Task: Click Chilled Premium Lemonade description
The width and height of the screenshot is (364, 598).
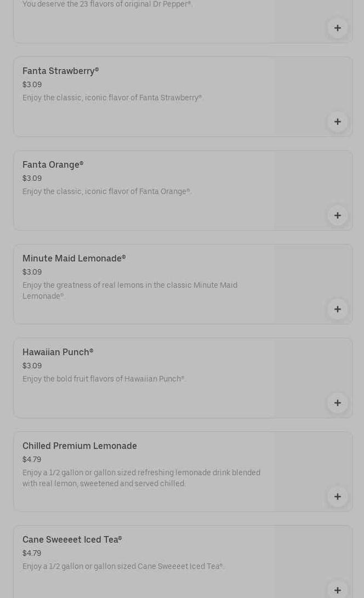Action: pyautogui.click(x=141, y=478)
